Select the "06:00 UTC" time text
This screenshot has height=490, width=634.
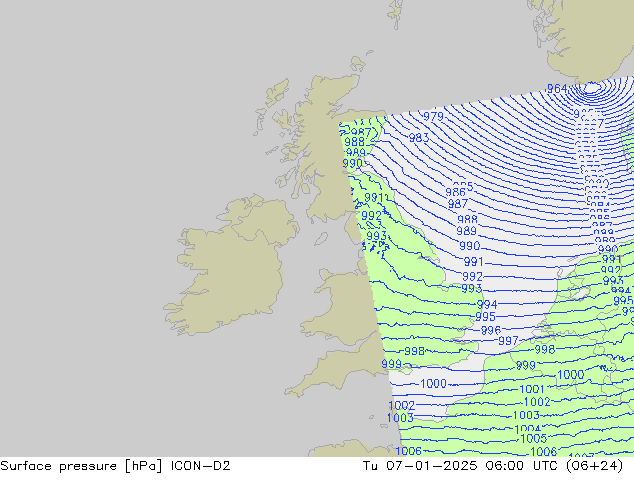[524, 466]
